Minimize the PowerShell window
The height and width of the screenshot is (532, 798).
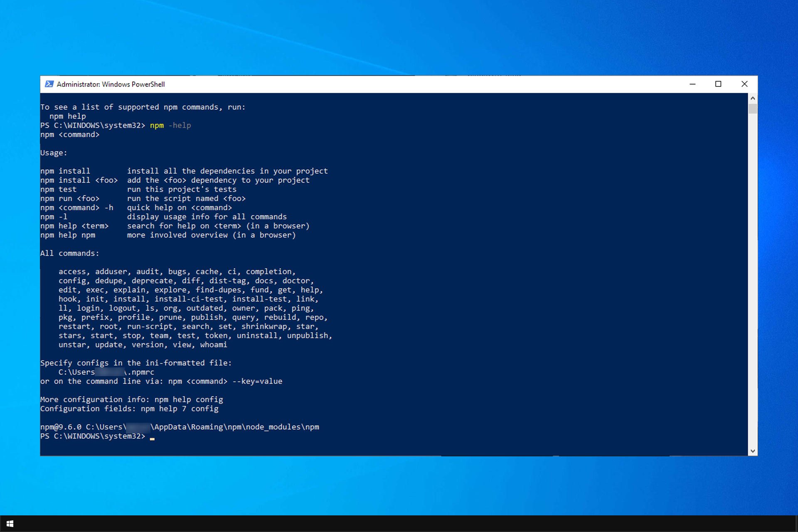692,84
